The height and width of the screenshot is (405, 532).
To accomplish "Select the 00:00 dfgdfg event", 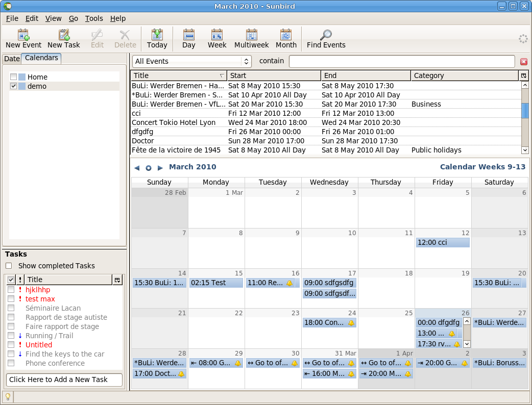I will [x=439, y=323].
